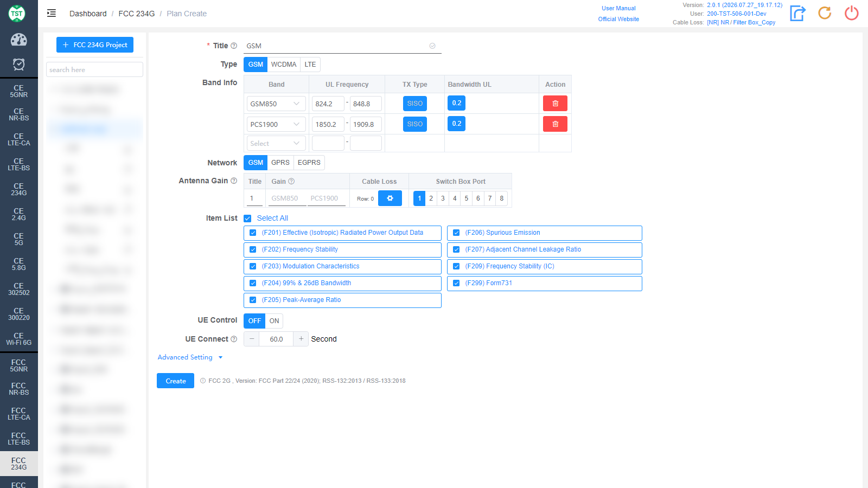Click the Antenna Gain help icon
This screenshot has height=488, width=868.
click(x=234, y=181)
